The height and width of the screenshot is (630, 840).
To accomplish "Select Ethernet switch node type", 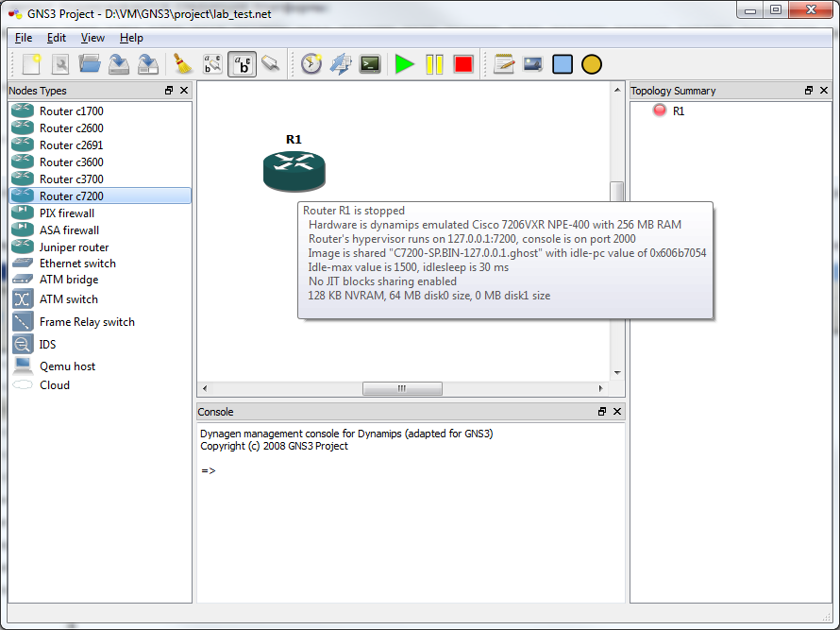I will pyautogui.click(x=100, y=264).
